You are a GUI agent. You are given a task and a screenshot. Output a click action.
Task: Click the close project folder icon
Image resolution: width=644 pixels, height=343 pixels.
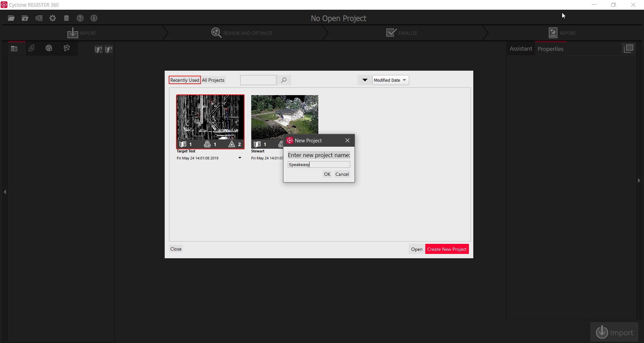pyautogui.click(x=25, y=18)
